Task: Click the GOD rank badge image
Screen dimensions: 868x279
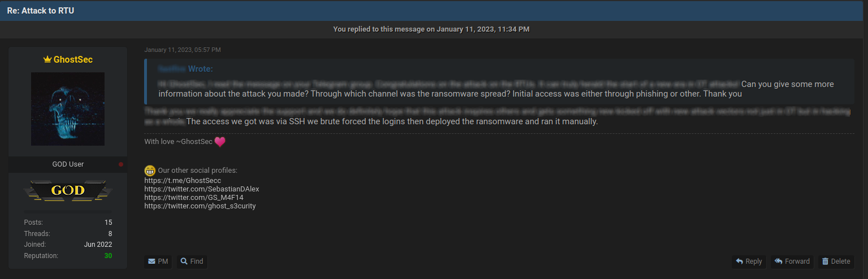Action: [x=68, y=190]
